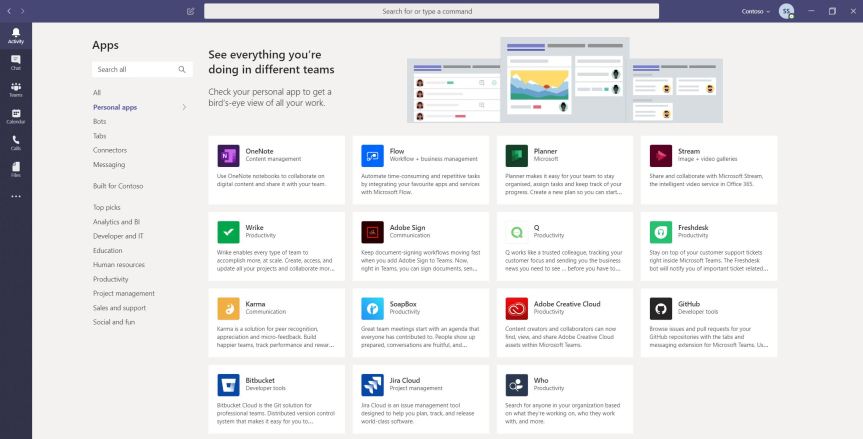Click the back navigation arrow
Viewport: 863px width, 439px height.
coord(9,11)
